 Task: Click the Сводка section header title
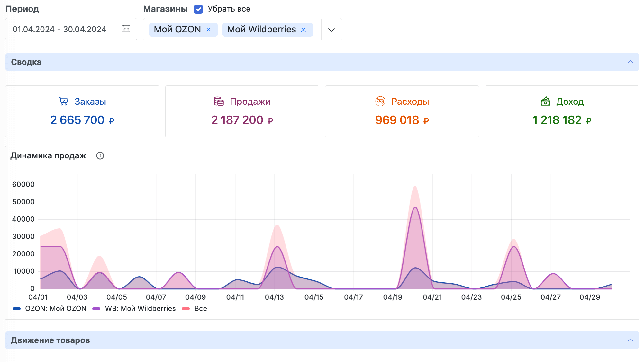pyautogui.click(x=26, y=62)
